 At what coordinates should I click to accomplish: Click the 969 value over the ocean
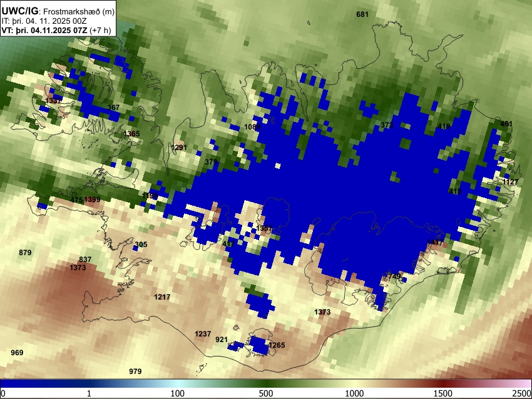pyautogui.click(x=17, y=353)
